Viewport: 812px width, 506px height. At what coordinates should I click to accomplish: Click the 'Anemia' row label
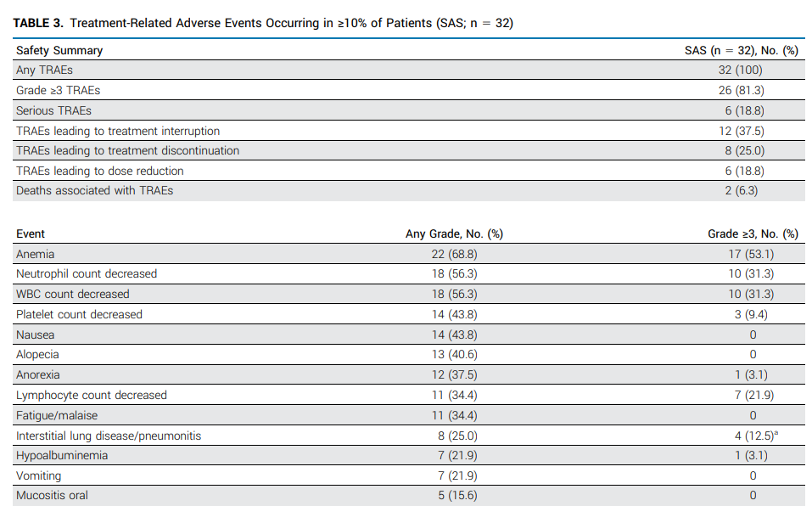[36, 255]
